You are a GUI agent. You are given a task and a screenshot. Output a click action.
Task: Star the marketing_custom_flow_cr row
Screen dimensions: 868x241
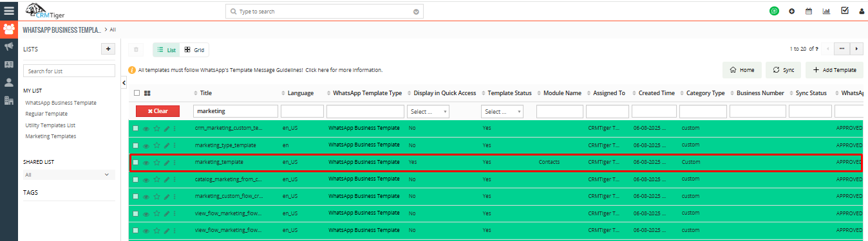coord(156,197)
